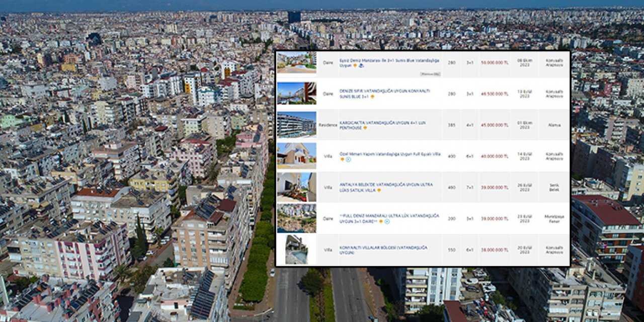Image resolution: width=644 pixels, height=322 pixels.
Task: Click the yellow pin icon on the first Sunis Blue listing
Action: (x=355, y=65)
